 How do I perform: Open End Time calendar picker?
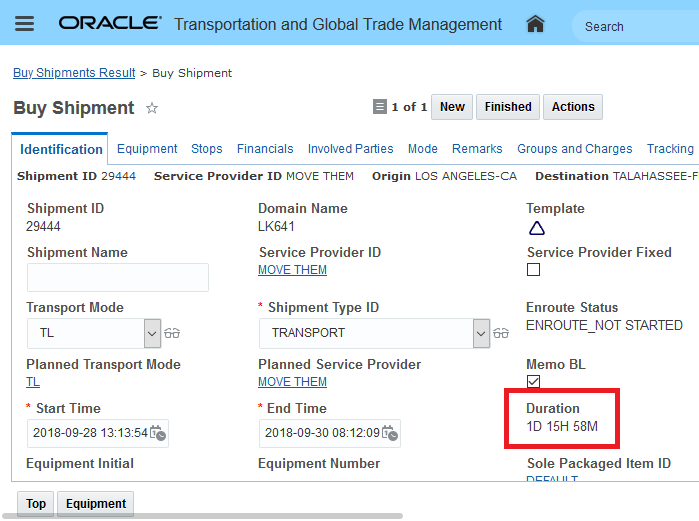click(391, 434)
